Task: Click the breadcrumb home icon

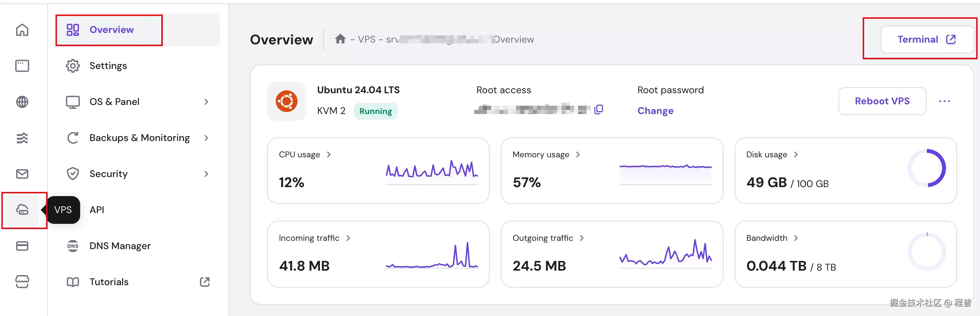Action: pos(340,39)
